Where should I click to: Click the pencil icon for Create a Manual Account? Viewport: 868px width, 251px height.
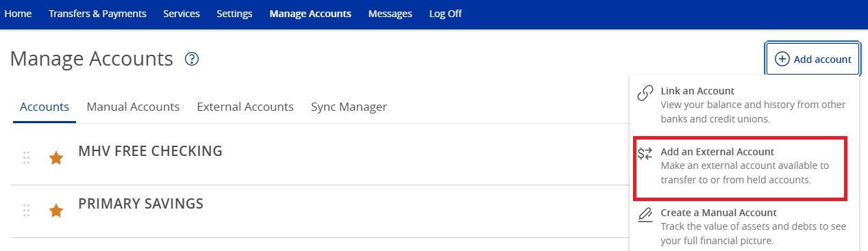click(645, 214)
